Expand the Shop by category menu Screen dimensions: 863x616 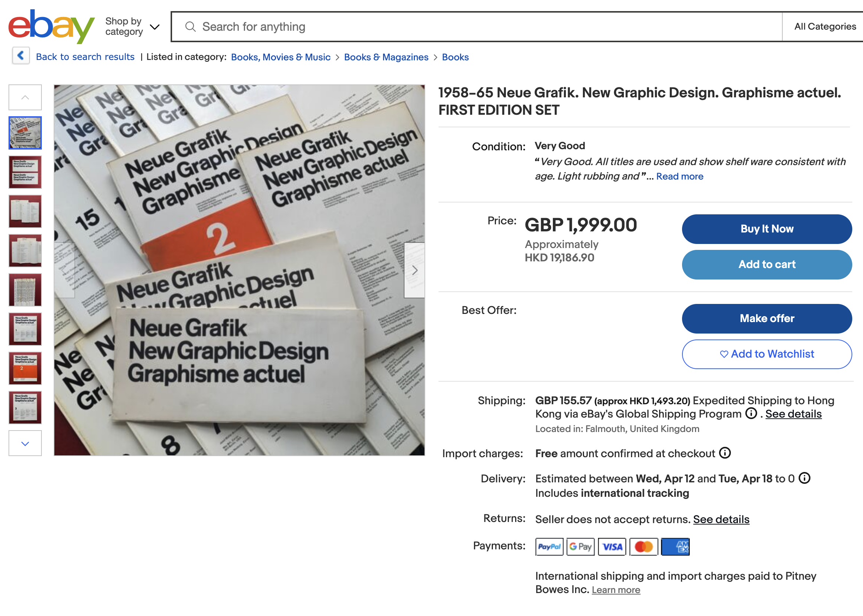click(132, 27)
